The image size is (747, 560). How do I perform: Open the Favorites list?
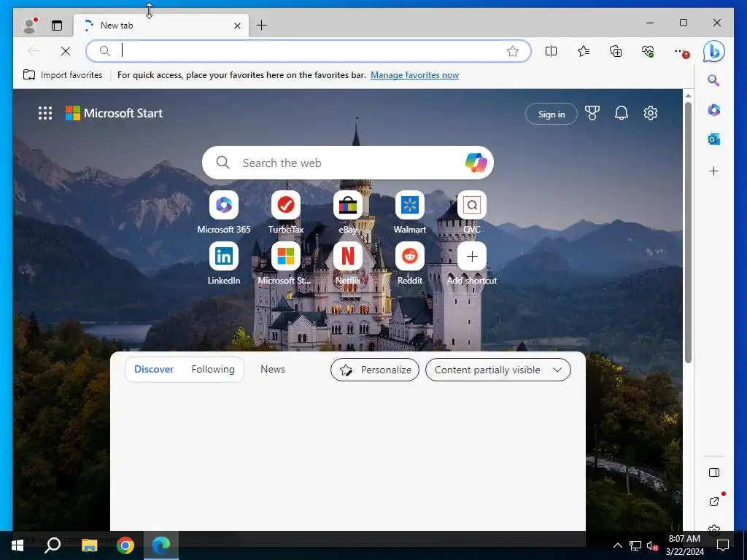(x=584, y=51)
